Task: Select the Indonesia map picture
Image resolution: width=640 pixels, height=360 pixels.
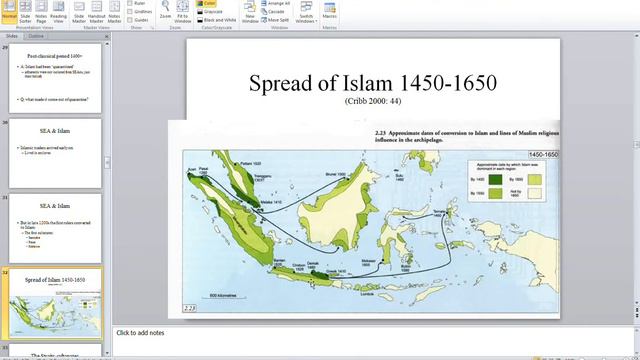Action: pyautogui.click(x=364, y=219)
